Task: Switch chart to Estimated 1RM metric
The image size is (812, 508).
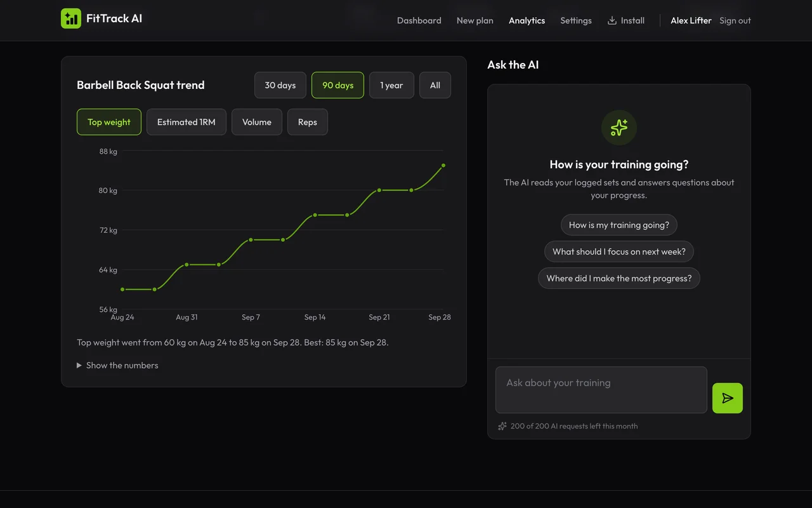Action: [187, 122]
